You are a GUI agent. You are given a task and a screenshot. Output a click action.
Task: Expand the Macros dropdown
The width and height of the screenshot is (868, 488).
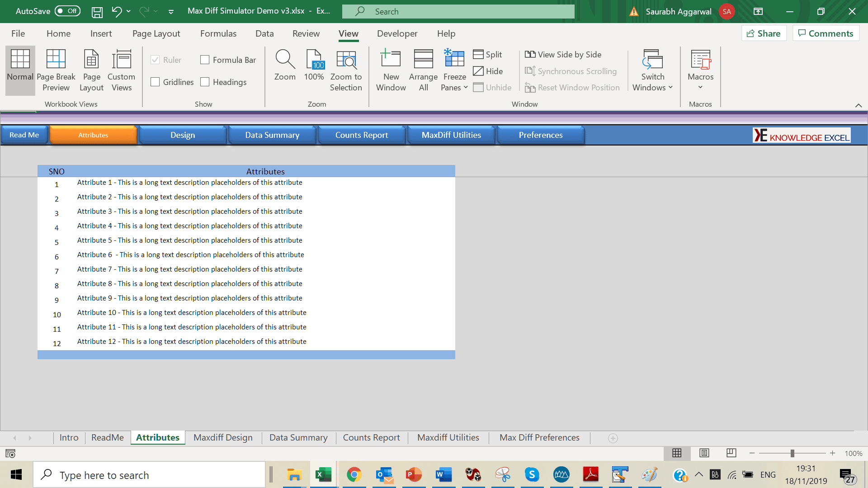700,87
